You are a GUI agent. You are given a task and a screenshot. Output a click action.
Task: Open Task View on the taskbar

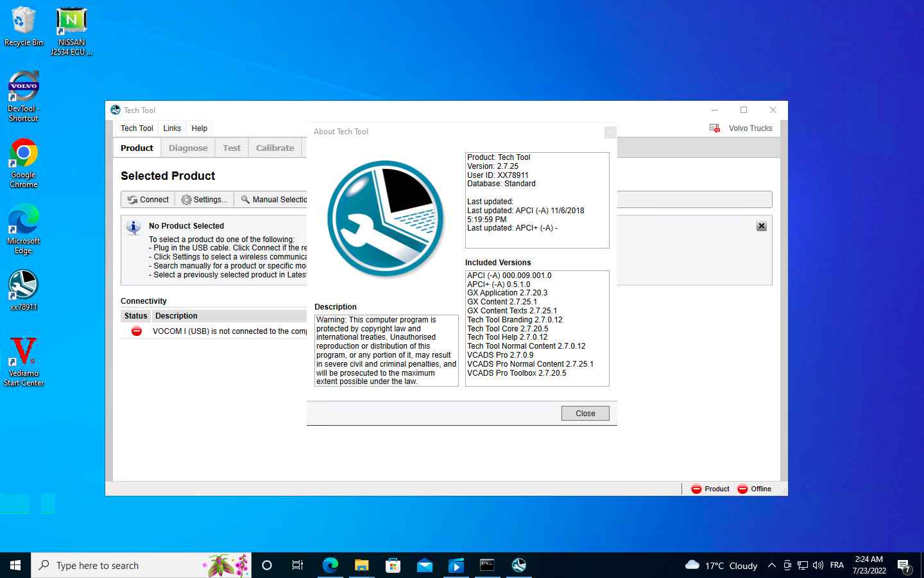pos(298,565)
